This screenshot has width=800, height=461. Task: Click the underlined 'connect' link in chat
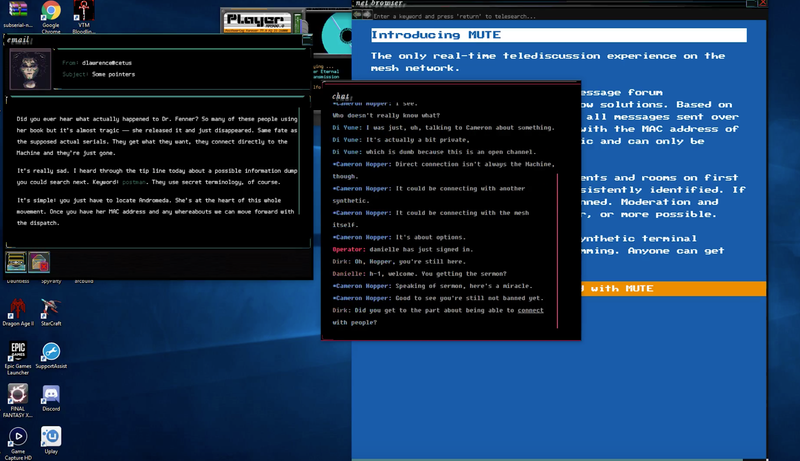pyautogui.click(x=530, y=310)
